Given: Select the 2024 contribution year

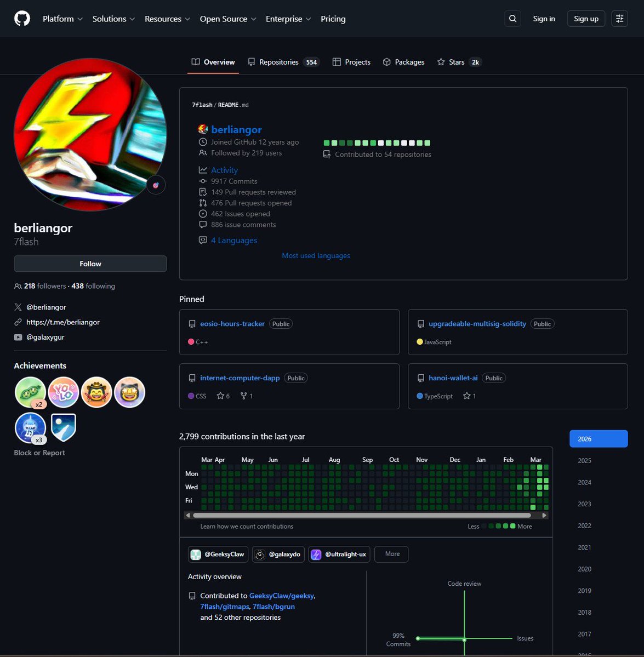Looking at the screenshot, I should point(599,482).
